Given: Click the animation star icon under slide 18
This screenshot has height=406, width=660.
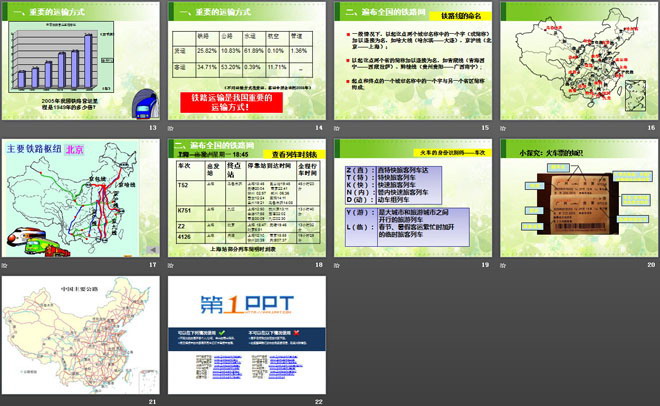Looking at the screenshot, I should click(170, 265).
